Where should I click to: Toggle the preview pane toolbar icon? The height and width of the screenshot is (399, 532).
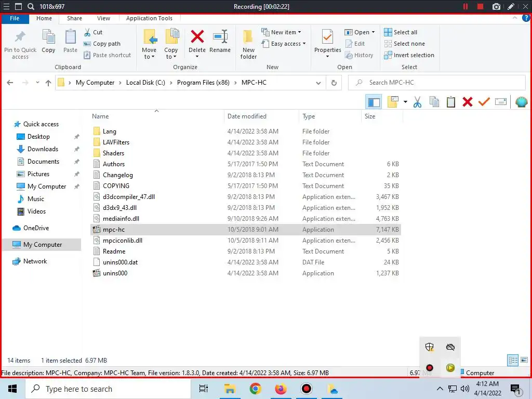(x=374, y=102)
